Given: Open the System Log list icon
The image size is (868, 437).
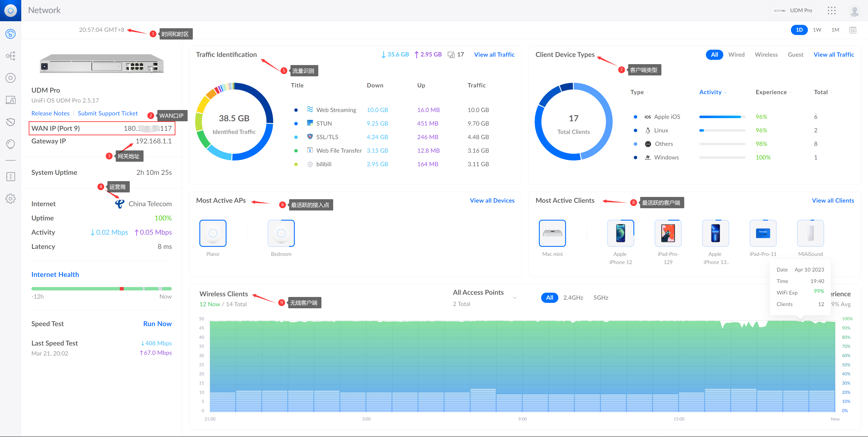Looking at the screenshot, I should 10,176.
